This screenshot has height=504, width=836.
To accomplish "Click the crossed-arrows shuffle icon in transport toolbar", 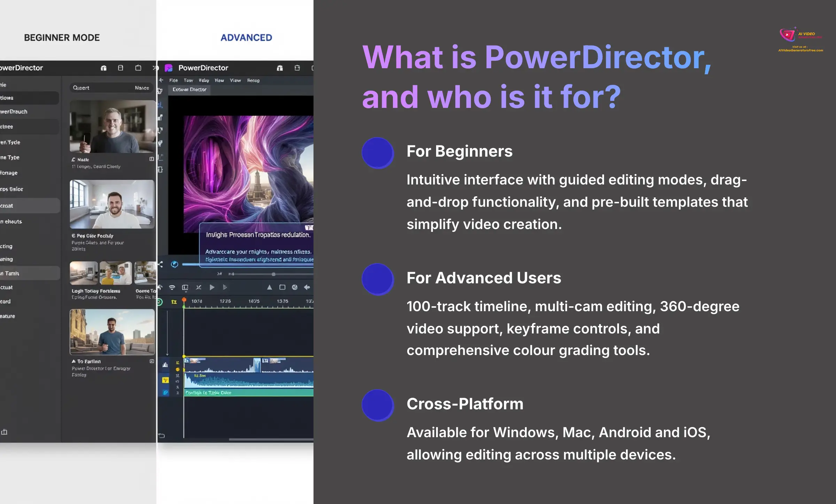I will click(x=199, y=288).
